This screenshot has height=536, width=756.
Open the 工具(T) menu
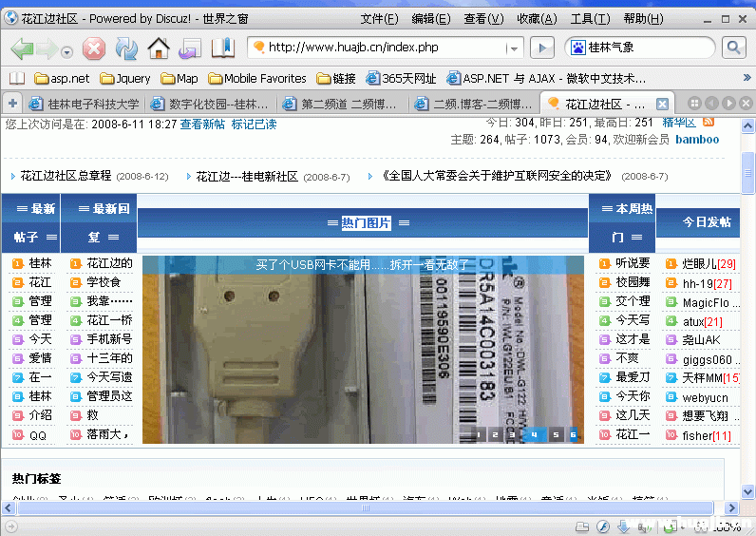[589, 19]
